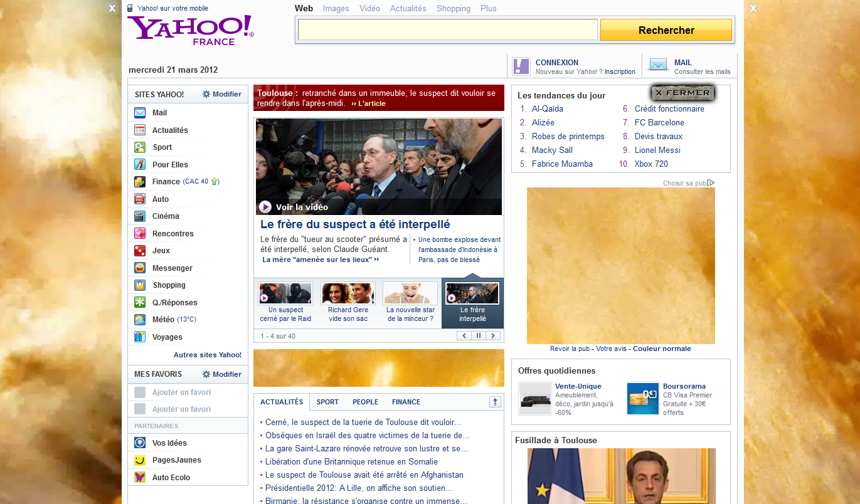The image size is (860, 504).
Task: Click the purple Connexion exclamation icon
Action: [x=521, y=66]
